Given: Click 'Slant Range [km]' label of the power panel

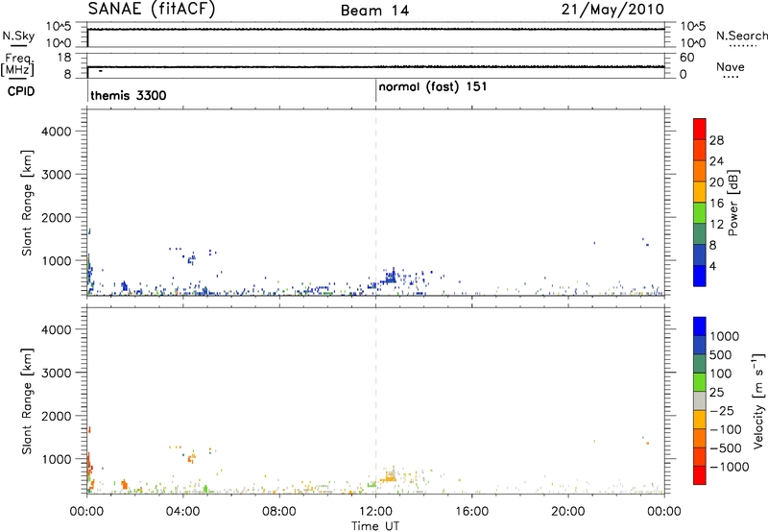Looking at the screenshot, I should 27,203.
